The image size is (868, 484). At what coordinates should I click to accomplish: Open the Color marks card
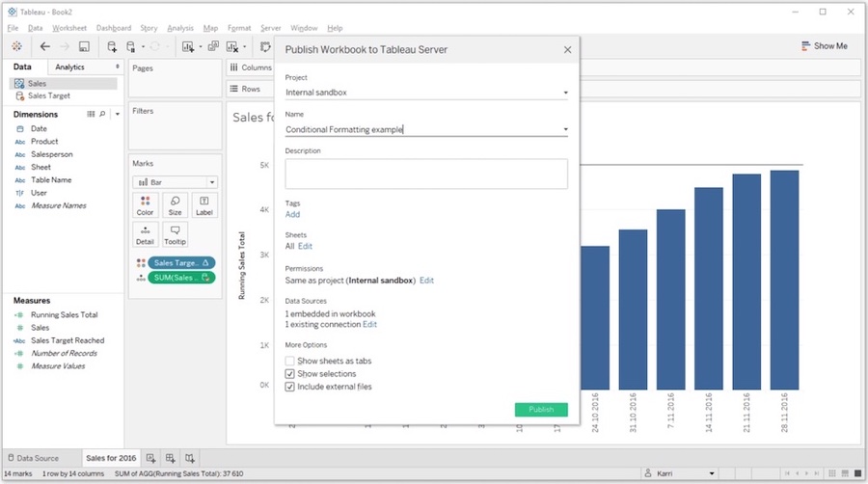point(145,205)
